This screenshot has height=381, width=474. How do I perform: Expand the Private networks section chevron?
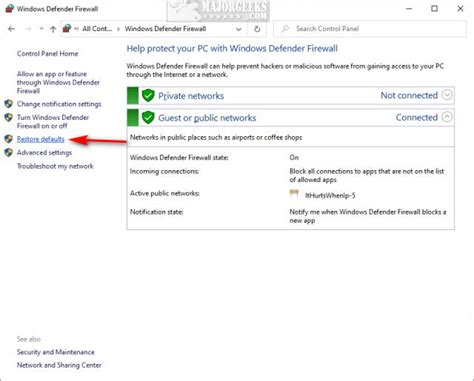(447, 95)
